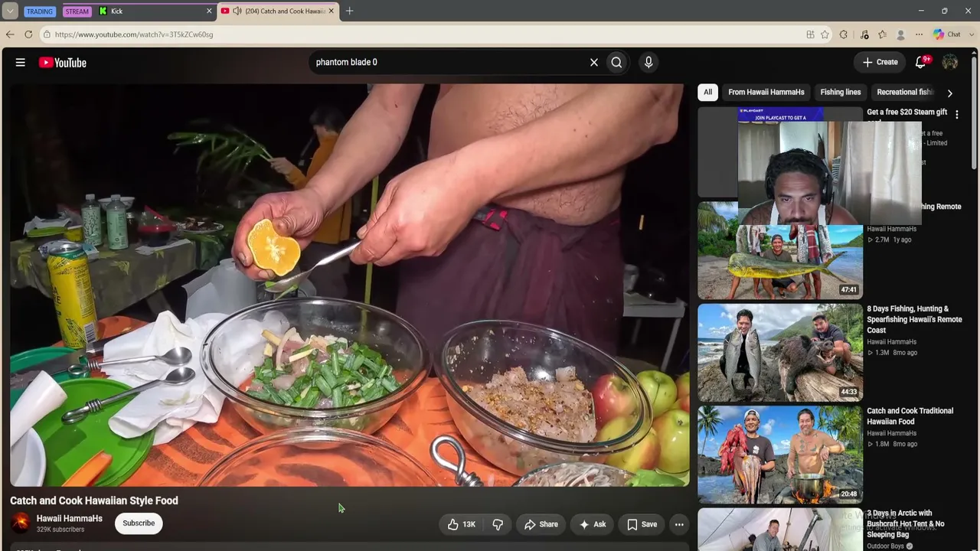This screenshot has height=551, width=980.
Task: Click the Create button
Action: (880, 62)
